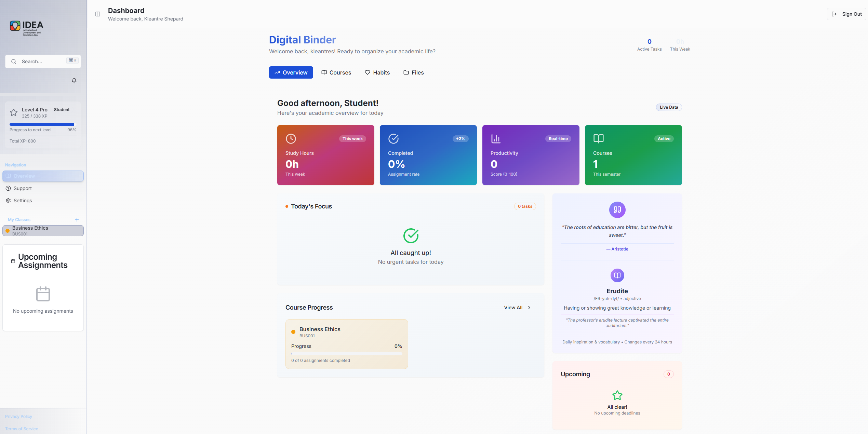This screenshot has height=434, width=868.
Task: Click the Sign Out button
Action: tap(846, 14)
